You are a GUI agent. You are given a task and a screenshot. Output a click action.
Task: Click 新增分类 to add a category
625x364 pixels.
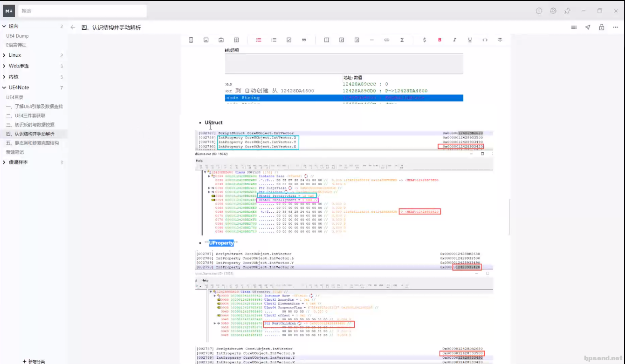click(x=34, y=361)
